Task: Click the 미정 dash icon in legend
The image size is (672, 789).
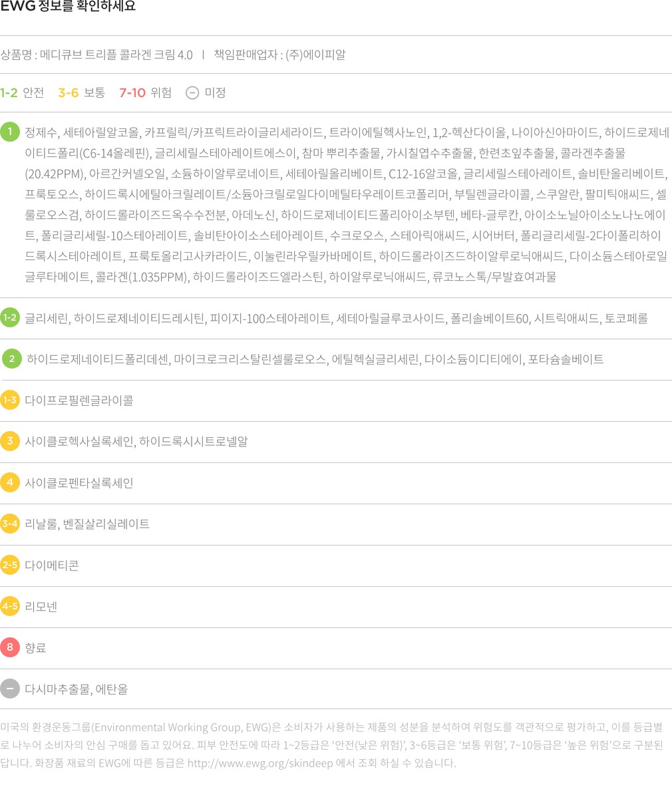Action: 192,92
